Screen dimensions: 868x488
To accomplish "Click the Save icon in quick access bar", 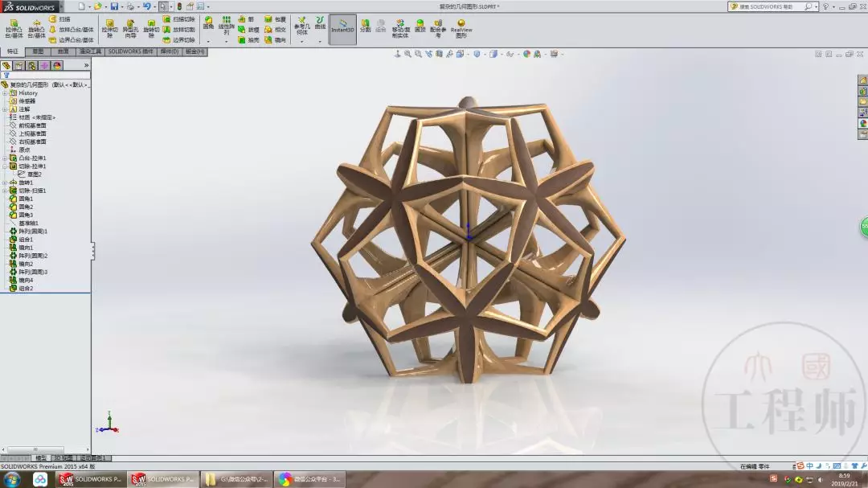I will tap(114, 6).
